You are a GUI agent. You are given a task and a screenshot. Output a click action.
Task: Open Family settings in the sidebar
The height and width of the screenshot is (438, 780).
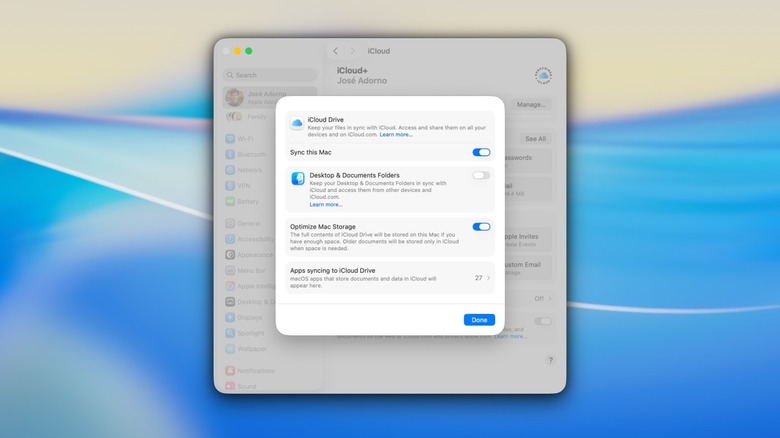246,116
